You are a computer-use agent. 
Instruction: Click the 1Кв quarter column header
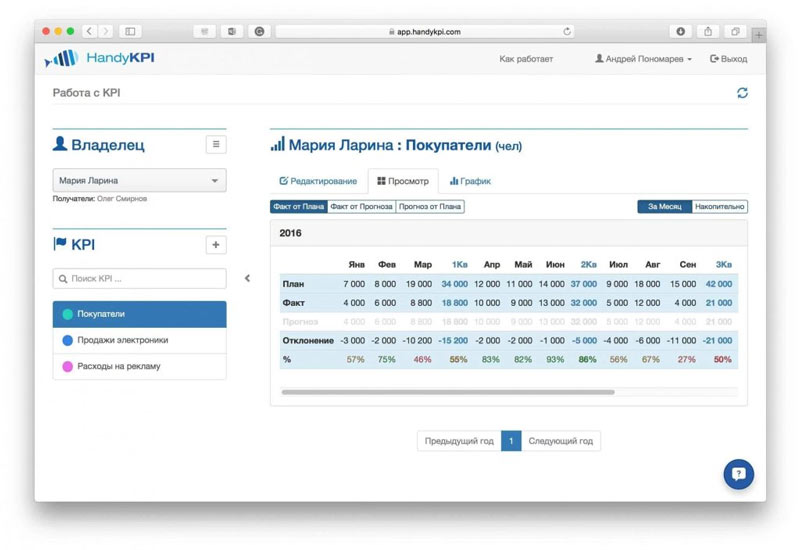click(x=459, y=264)
